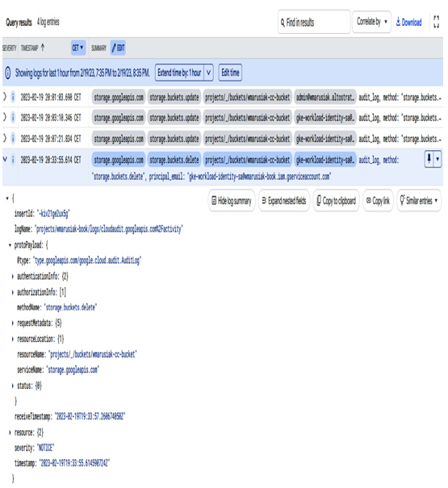The width and height of the screenshot is (448, 488).
Task: Click info severity icon of second entry
Action: pos(13,118)
